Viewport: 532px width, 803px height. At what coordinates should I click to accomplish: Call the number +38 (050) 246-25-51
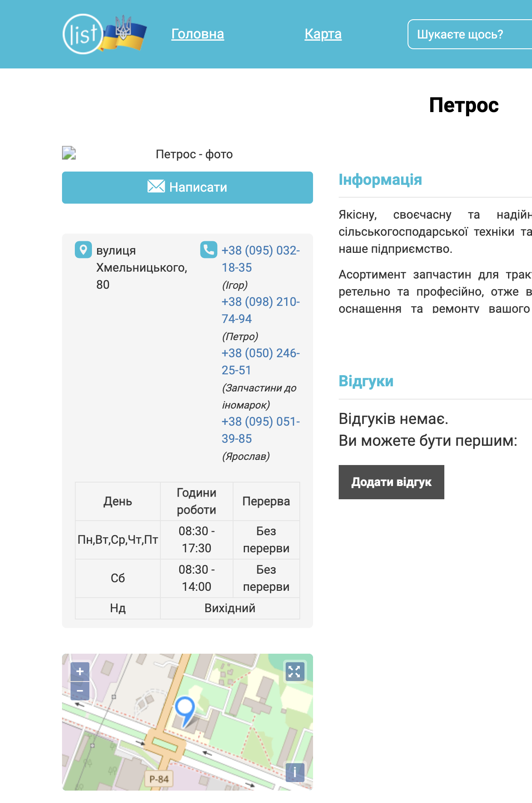pyautogui.click(x=260, y=361)
